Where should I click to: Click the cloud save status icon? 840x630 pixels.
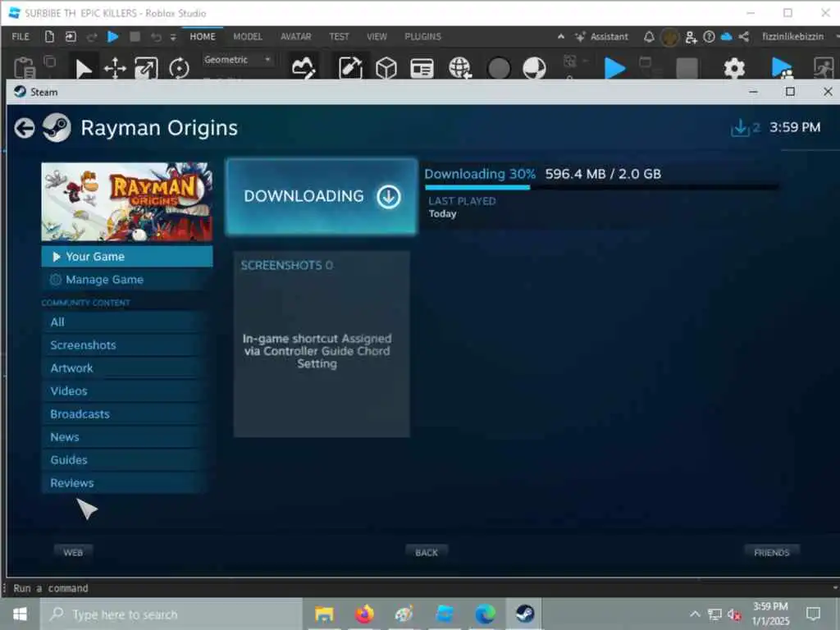pos(727,36)
